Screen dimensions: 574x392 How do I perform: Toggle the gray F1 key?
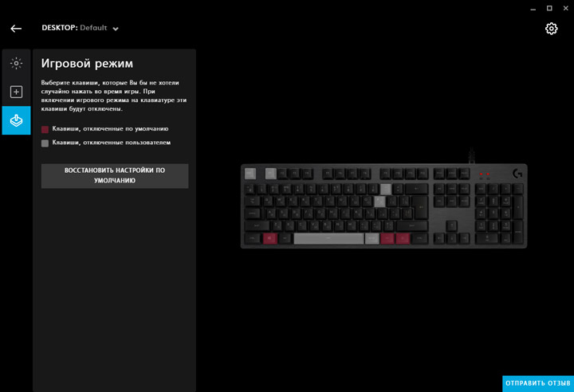coord(270,174)
